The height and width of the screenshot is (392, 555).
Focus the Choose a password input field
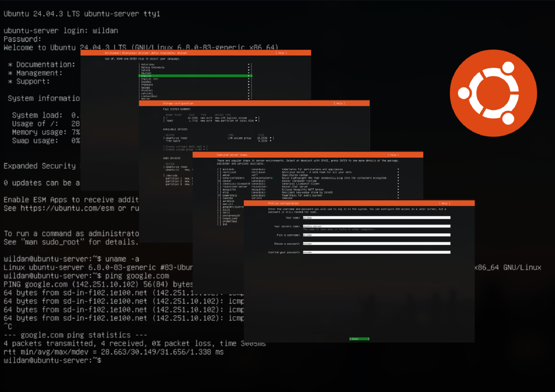[x=376, y=244]
